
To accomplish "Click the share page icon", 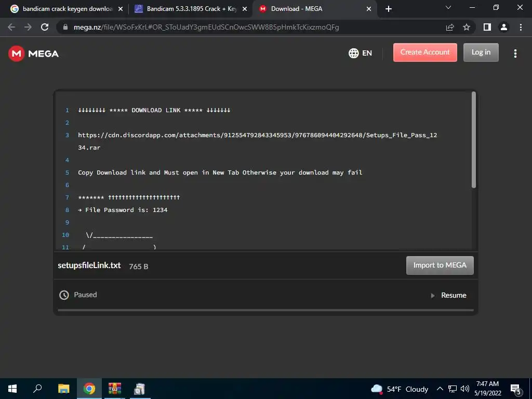I will (x=450, y=27).
